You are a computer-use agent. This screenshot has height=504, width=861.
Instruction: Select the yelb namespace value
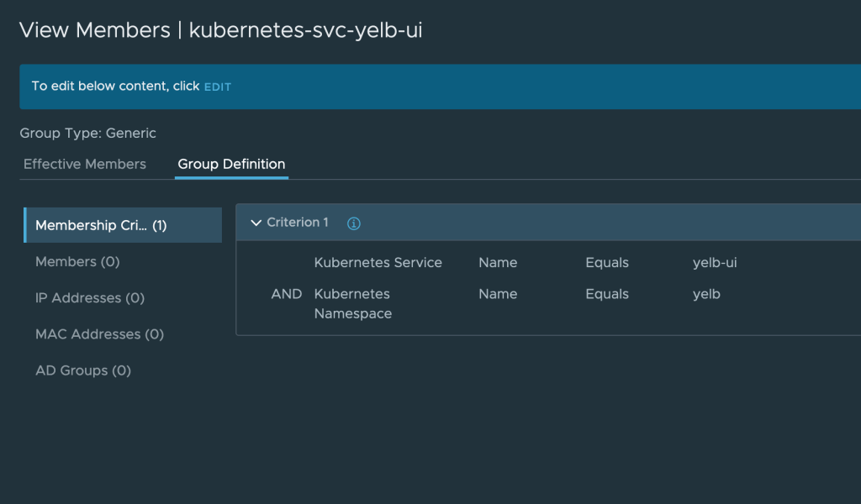(x=706, y=294)
